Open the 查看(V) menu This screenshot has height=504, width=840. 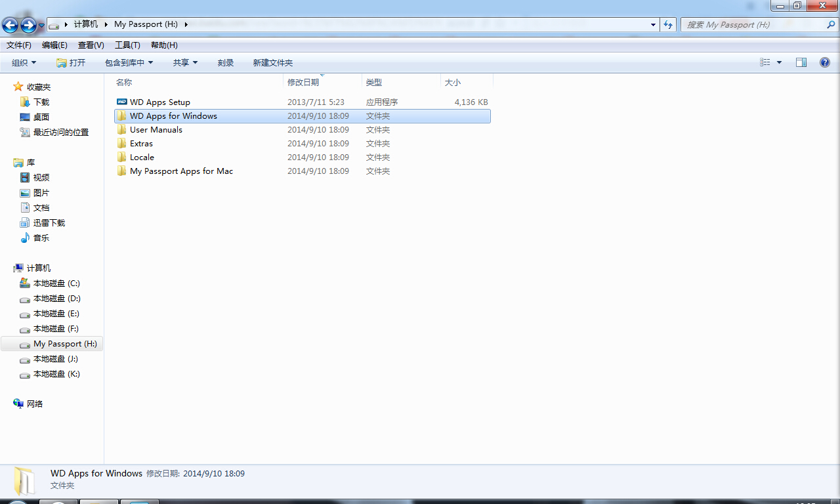[91, 45]
